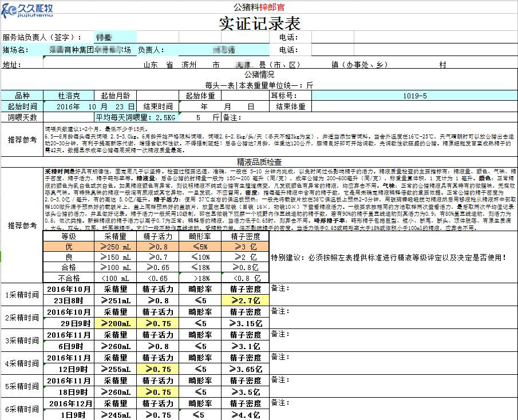The width and height of the screenshot is (518, 420).
Task: Select the 每头一表 weight unit note
Action: pos(259,85)
